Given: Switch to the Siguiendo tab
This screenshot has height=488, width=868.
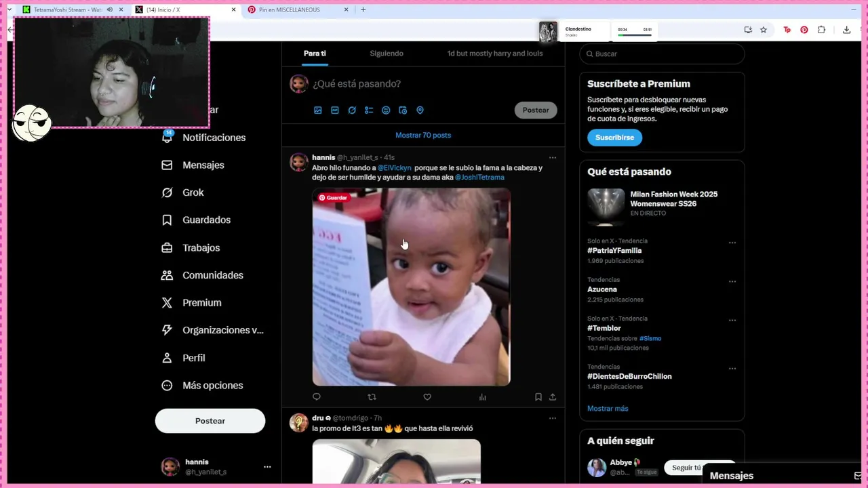Looking at the screenshot, I should (x=387, y=54).
